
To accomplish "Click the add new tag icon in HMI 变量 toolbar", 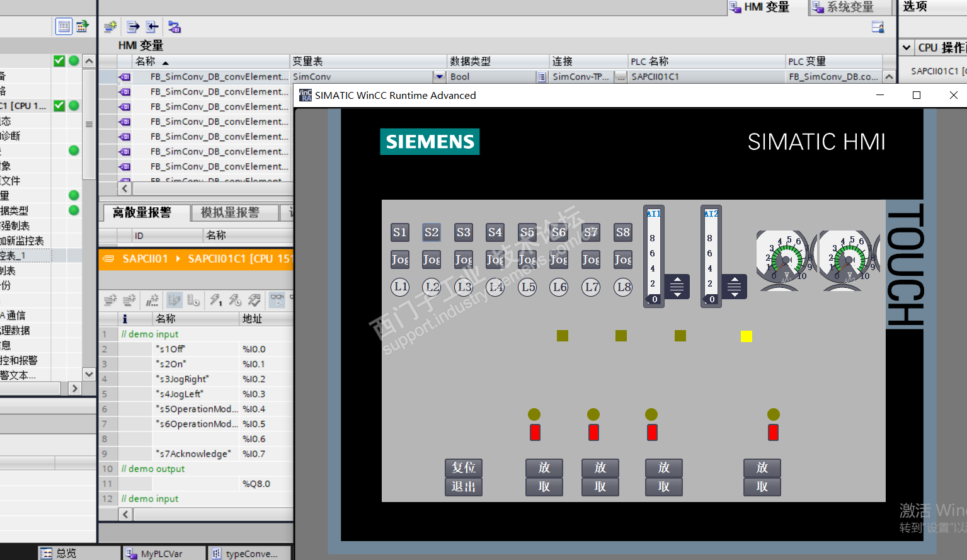I will 110,26.
